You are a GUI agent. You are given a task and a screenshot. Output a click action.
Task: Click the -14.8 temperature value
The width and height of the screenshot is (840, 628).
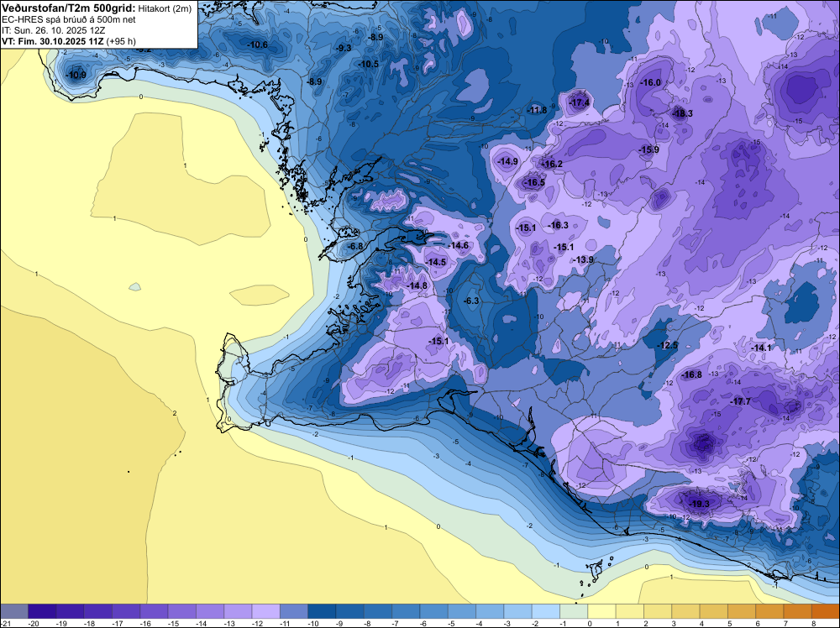click(x=417, y=286)
